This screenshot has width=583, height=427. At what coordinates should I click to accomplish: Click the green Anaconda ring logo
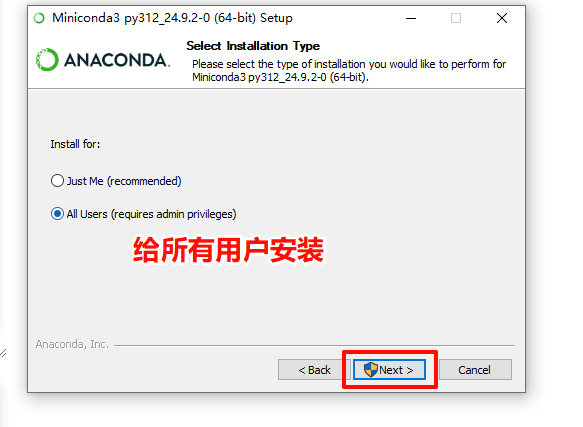47,60
